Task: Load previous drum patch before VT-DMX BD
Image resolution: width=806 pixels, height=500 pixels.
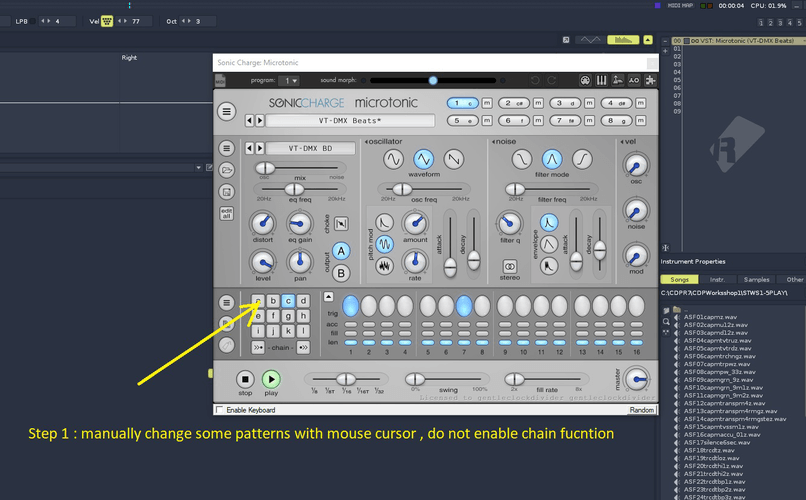Action: point(249,148)
